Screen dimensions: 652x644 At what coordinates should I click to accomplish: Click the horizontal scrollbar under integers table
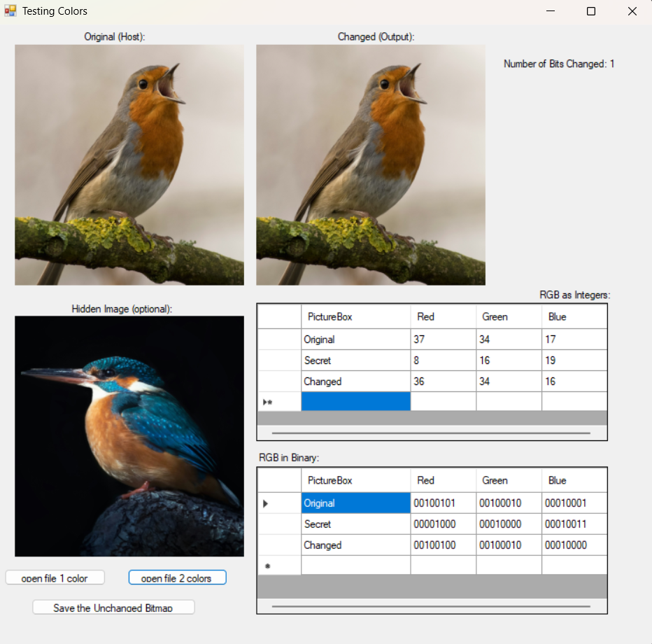click(x=431, y=433)
